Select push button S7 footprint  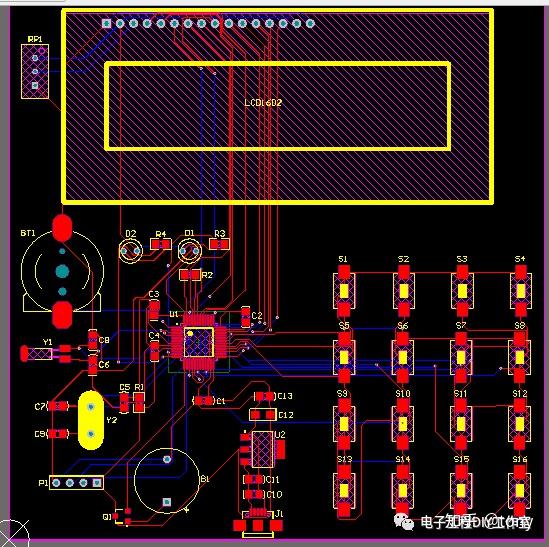point(461,357)
